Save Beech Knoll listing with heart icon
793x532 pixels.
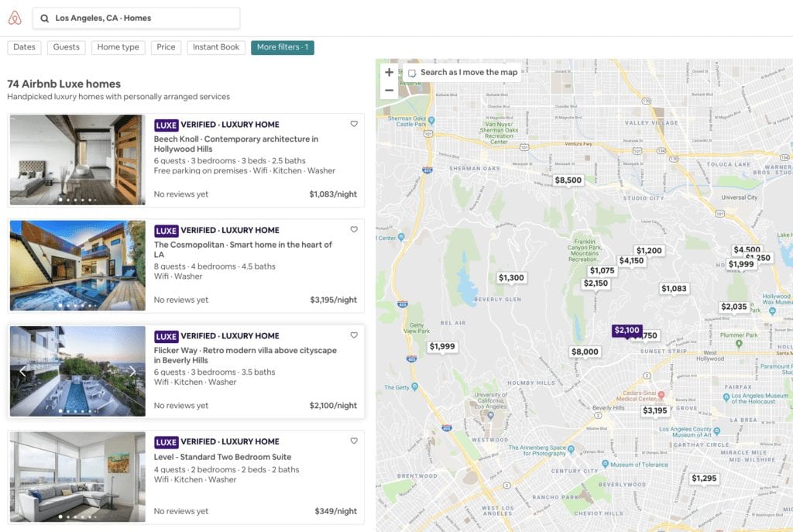[354, 124]
